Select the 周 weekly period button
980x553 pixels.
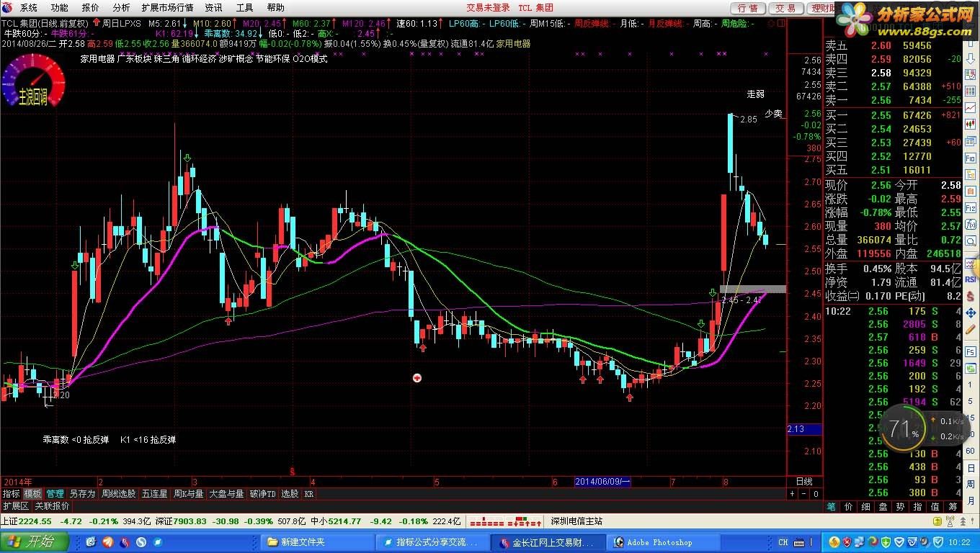(971, 484)
